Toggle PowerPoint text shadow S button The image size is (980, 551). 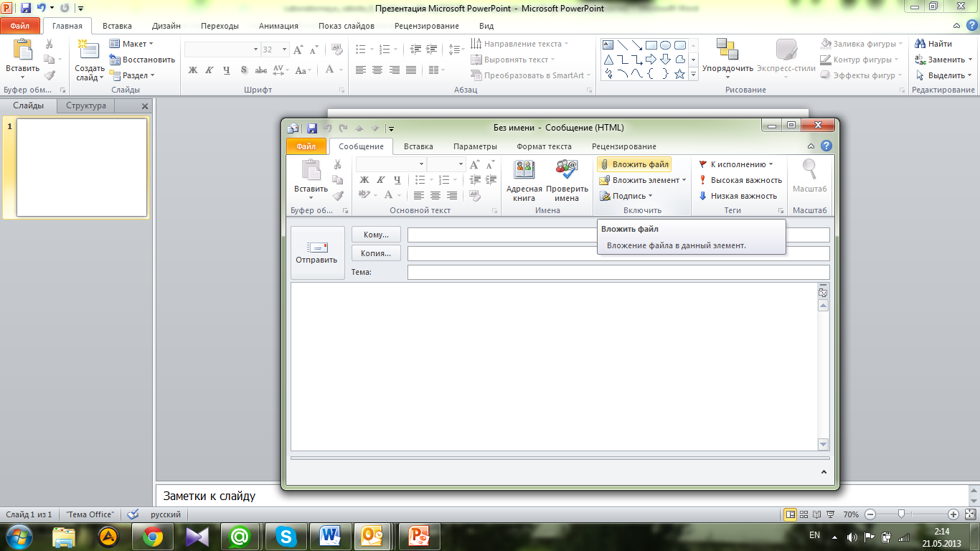coord(244,70)
